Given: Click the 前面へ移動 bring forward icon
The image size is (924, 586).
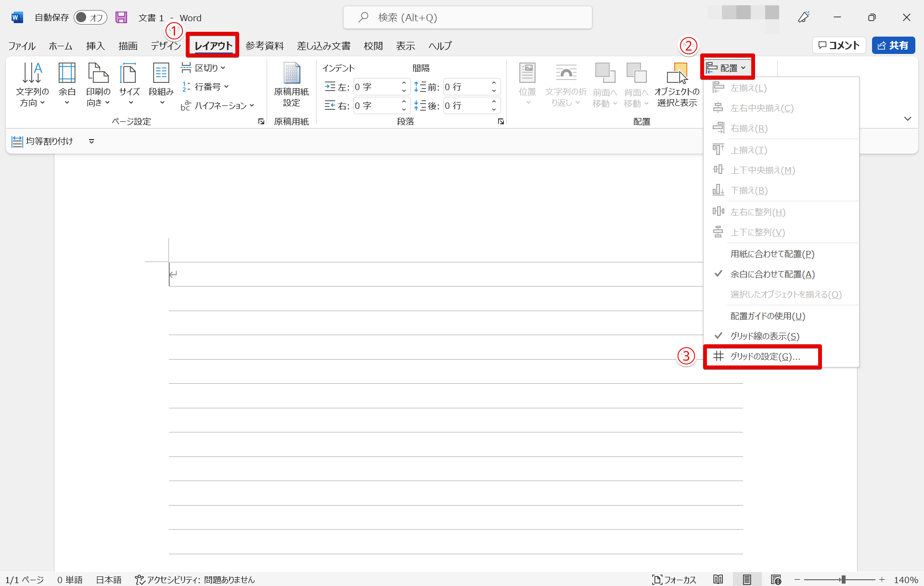Looking at the screenshot, I should point(605,73).
